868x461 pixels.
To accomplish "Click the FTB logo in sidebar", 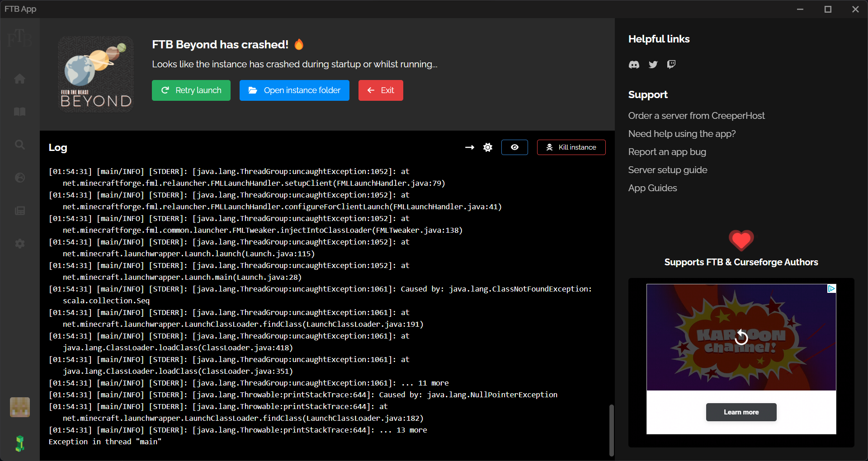I will click(x=19, y=38).
